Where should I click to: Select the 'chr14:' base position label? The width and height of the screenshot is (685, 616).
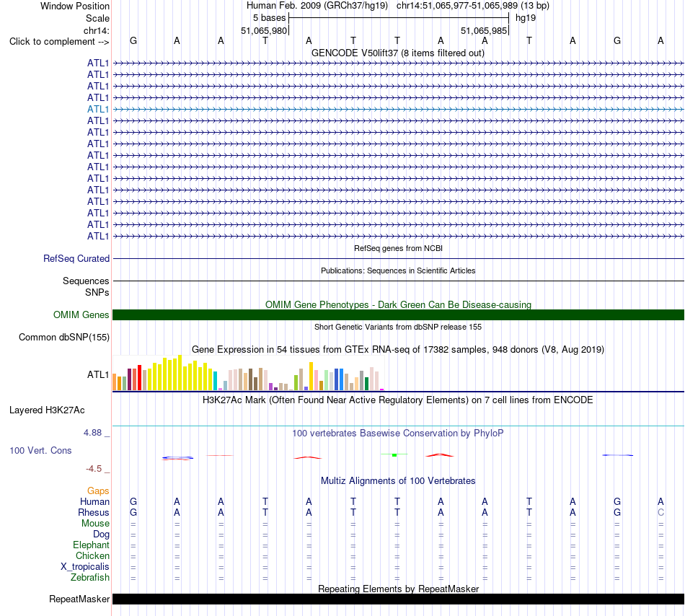pos(97,30)
